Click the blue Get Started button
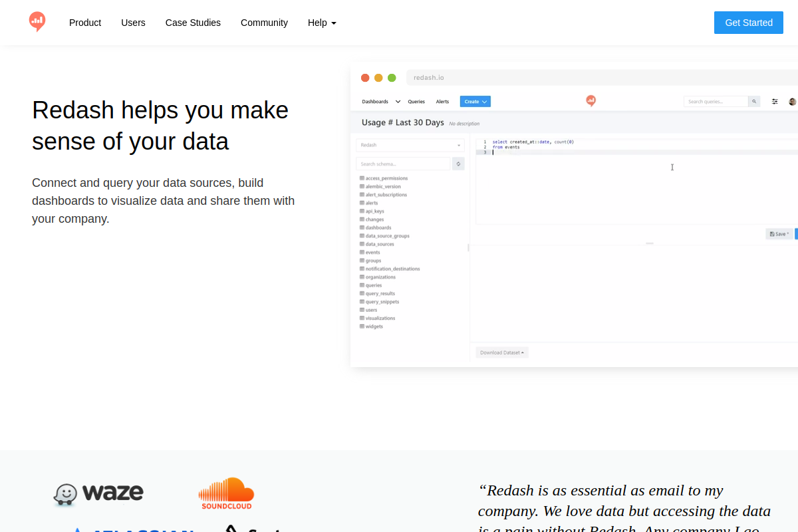Screen dimensions: 798x532 (x=749, y=23)
